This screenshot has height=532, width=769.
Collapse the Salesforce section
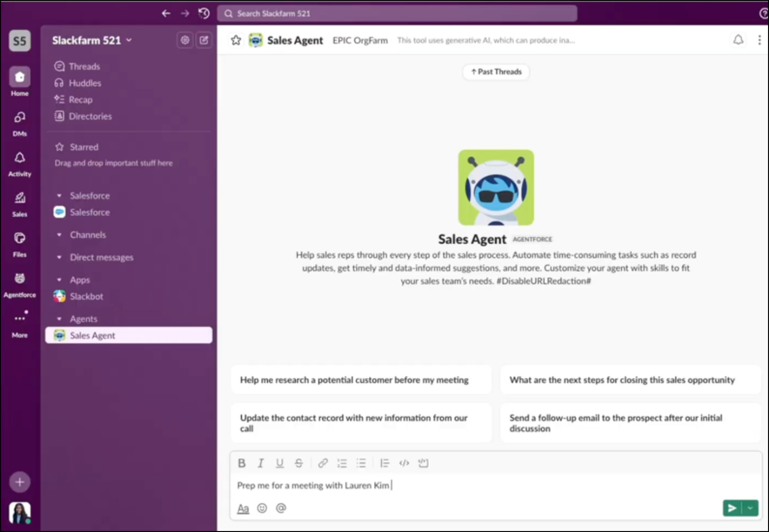tap(59, 196)
